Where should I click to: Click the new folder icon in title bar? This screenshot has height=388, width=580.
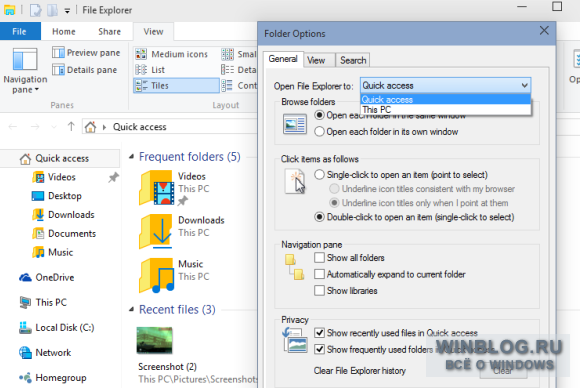(x=53, y=10)
